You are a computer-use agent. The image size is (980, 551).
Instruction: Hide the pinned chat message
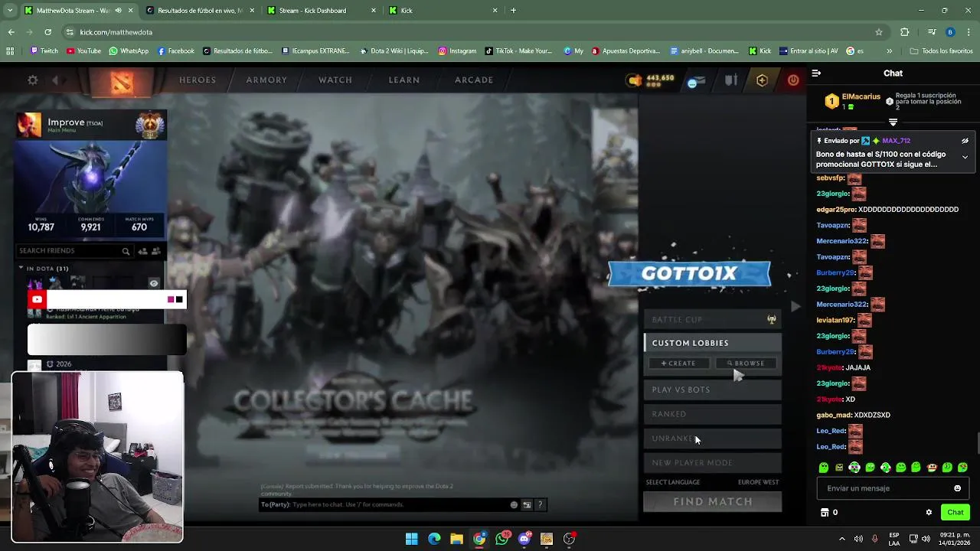click(965, 141)
